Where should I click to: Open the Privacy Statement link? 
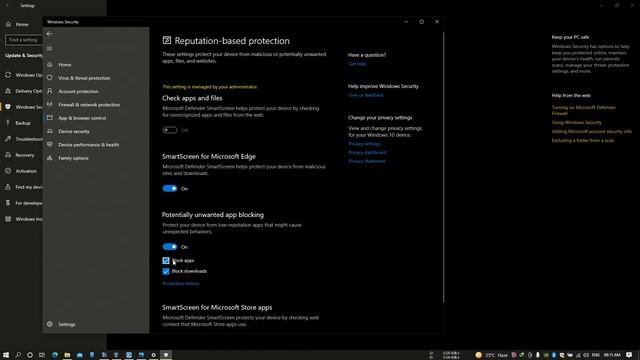point(367,161)
